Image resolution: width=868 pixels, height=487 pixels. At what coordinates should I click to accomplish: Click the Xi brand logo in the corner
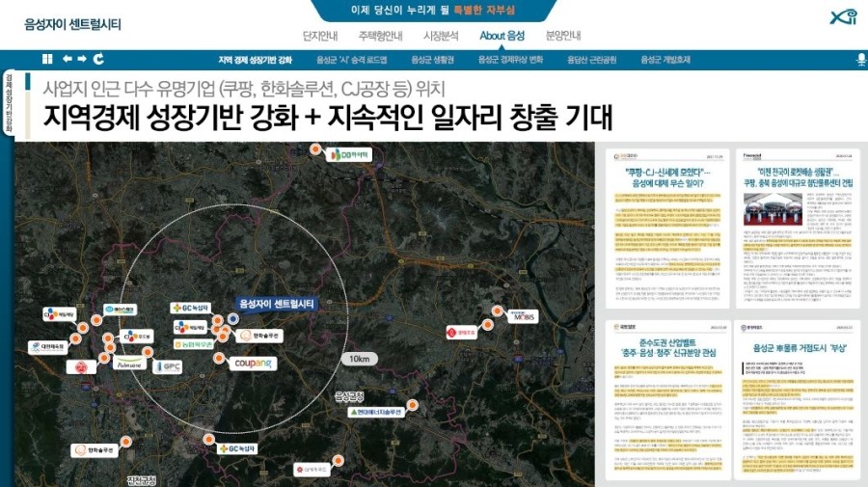[843, 17]
